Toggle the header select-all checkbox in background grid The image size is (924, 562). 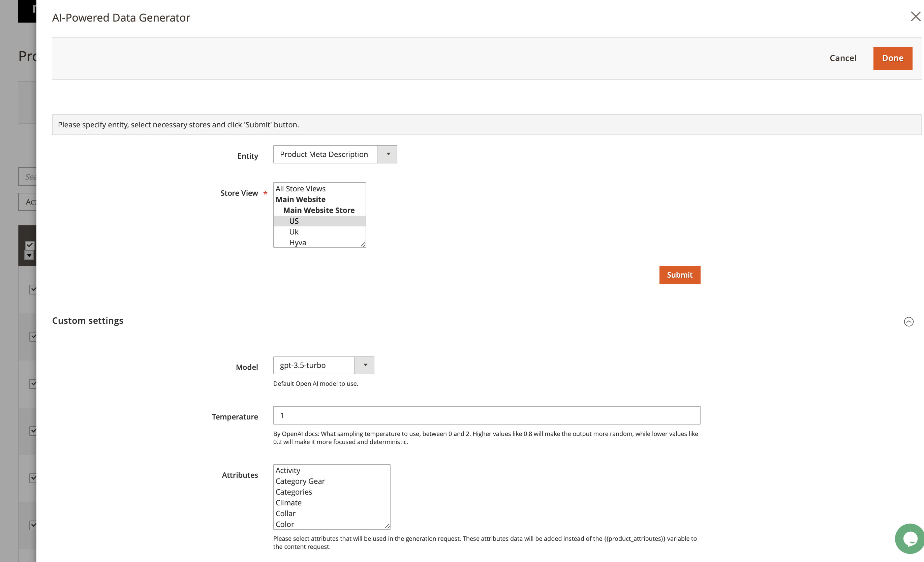30,245
